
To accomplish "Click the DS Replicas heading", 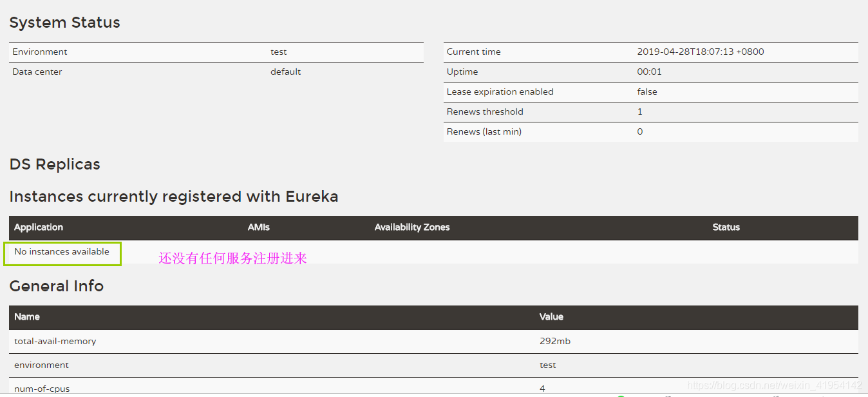I will pos(55,164).
